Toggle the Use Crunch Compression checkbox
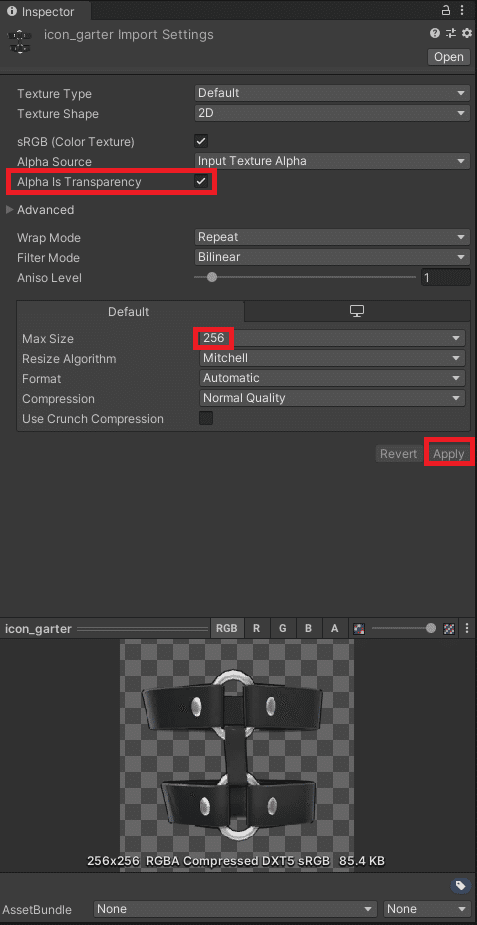Image resolution: width=477 pixels, height=925 pixels. coord(206,418)
